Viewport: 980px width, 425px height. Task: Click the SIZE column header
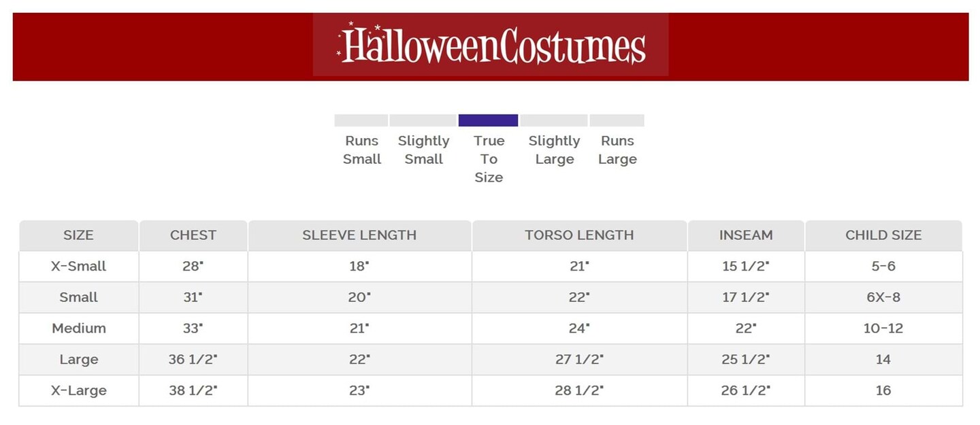pyautogui.click(x=78, y=235)
